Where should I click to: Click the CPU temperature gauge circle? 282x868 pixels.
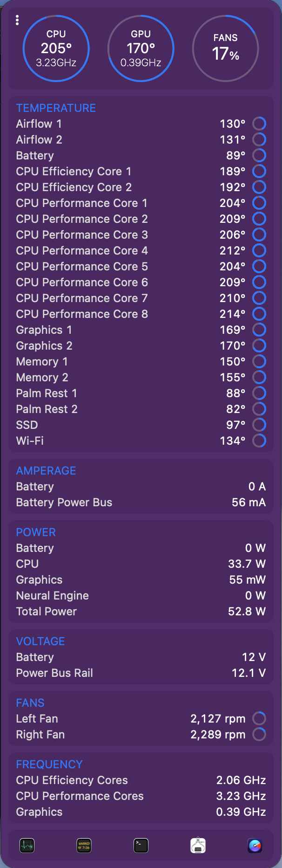pyautogui.click(x=56, y=48)
